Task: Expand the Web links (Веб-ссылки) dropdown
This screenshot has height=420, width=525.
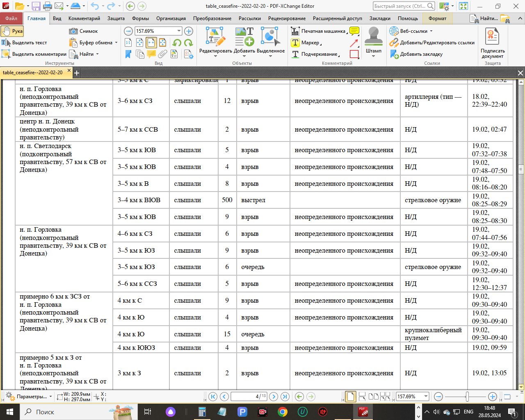Action: coord(431,31)
